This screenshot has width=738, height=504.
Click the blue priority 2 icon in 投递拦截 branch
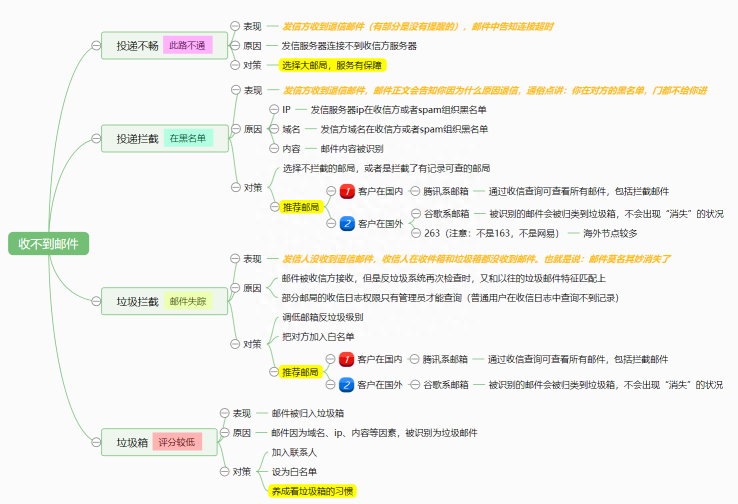click(347, 223)
